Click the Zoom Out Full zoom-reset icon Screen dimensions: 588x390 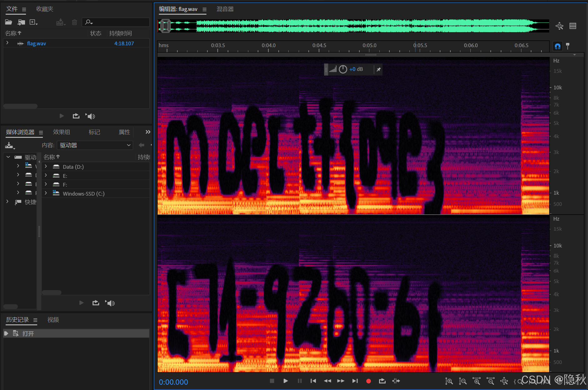point(504,381)
